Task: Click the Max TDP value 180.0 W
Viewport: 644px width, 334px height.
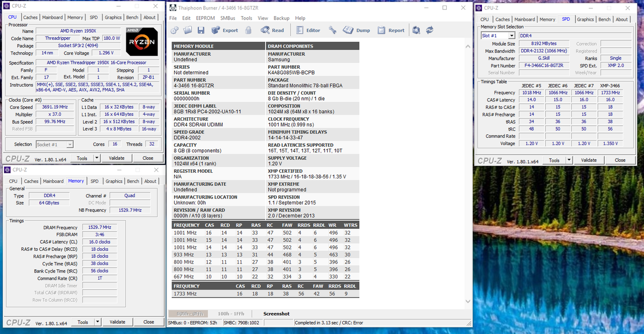Action: tap(111, 38)
